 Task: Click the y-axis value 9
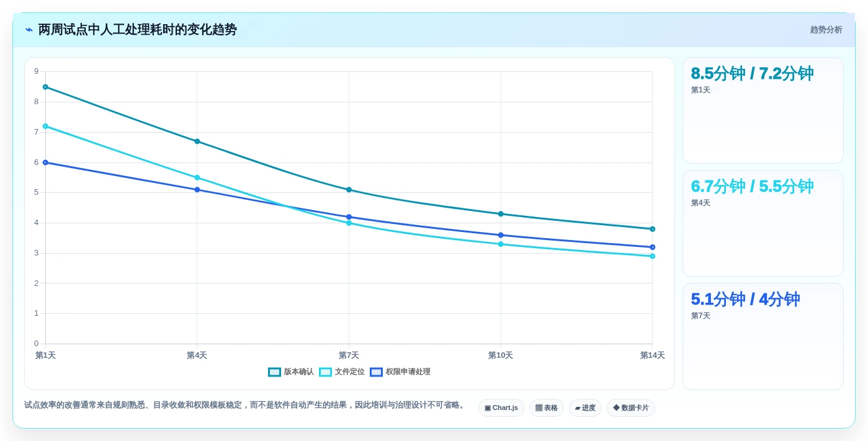(36, 71)
